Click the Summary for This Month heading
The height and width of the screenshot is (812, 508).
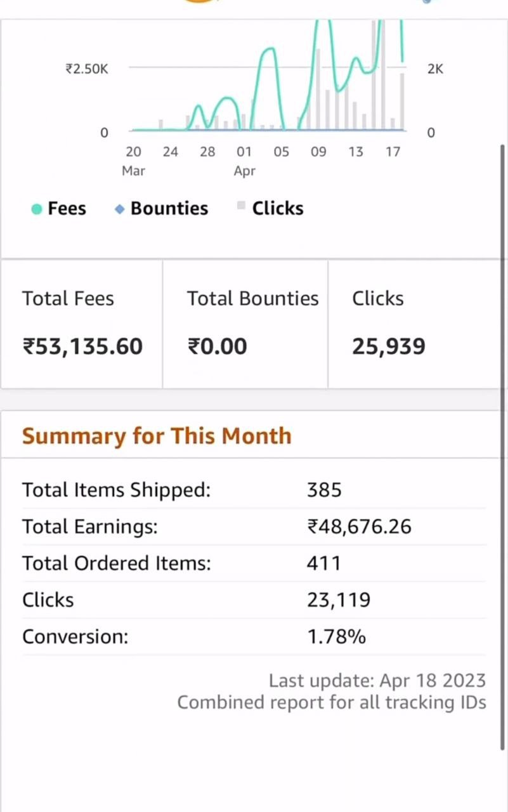pyautogui.click(x=157, y=436)
